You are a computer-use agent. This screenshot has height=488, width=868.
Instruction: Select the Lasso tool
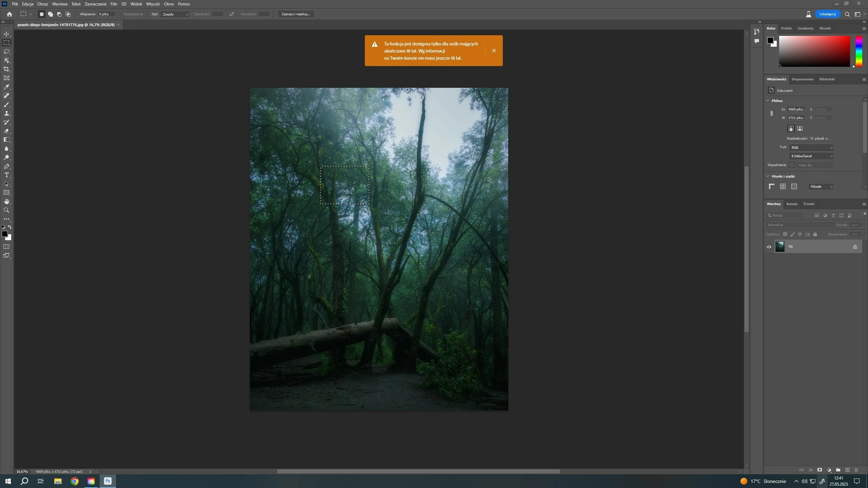click(6, 52)
